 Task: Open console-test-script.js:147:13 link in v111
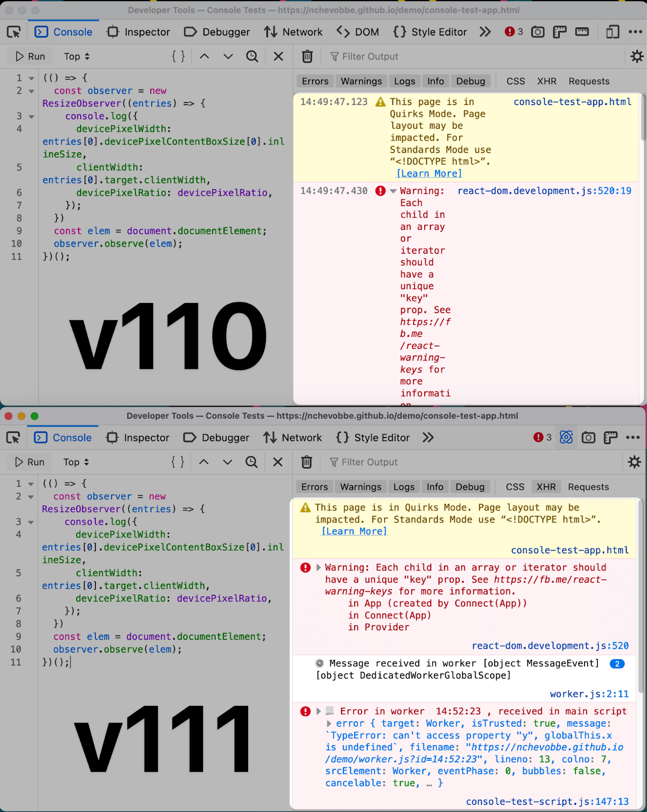point(548,801)
